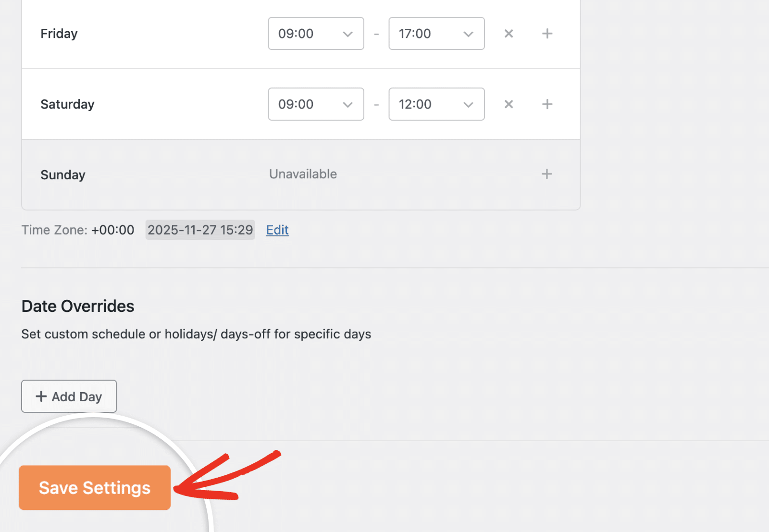Open Saturday's 12:00 end time dropdown
Image resolution: width=769 pixels, height=532 pixels.
pyautogui.click(x=436, y=104)
